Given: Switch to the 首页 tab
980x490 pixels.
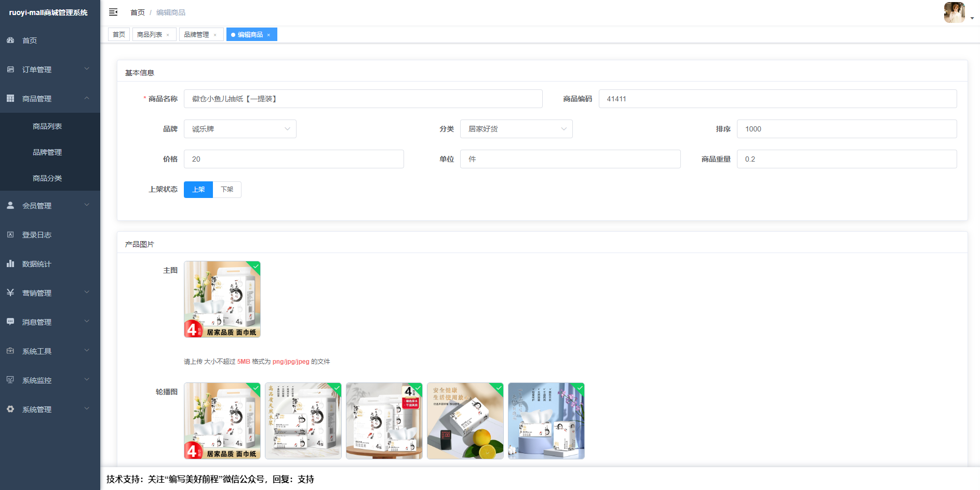Looking at the screenshot, I should pos(119,34).
